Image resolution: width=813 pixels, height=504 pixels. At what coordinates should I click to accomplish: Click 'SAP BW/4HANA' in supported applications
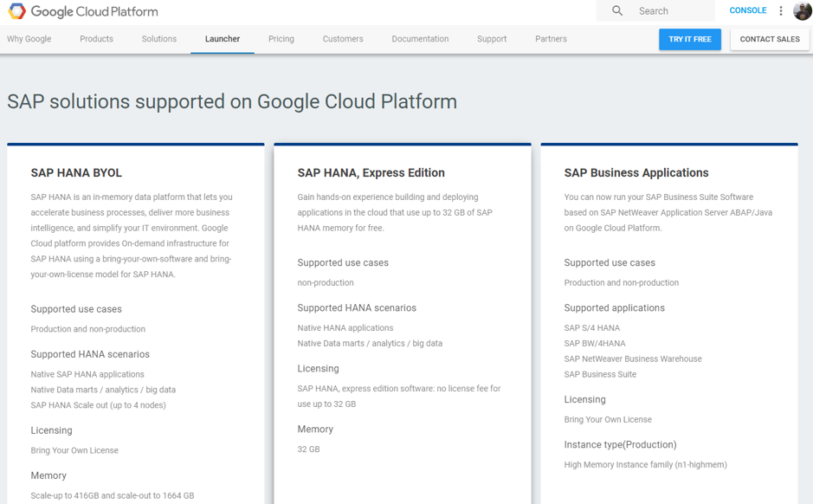pos(595,343)
